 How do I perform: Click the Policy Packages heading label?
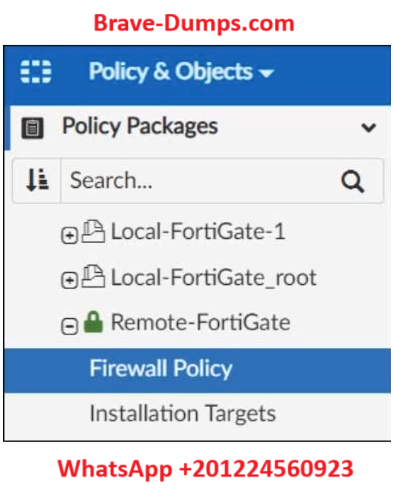click(x=140, y=126)
